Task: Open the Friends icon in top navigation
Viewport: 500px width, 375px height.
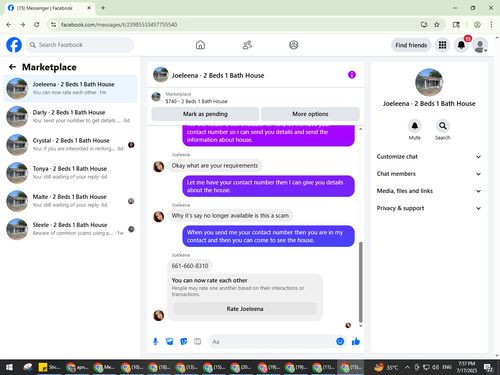Action: [247, 45]
